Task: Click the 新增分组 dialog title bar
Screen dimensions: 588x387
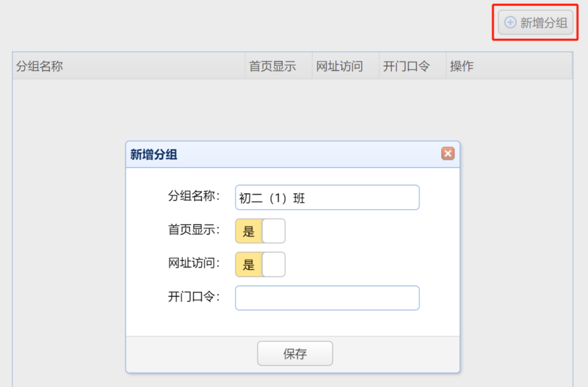Action: pos(293,155)
